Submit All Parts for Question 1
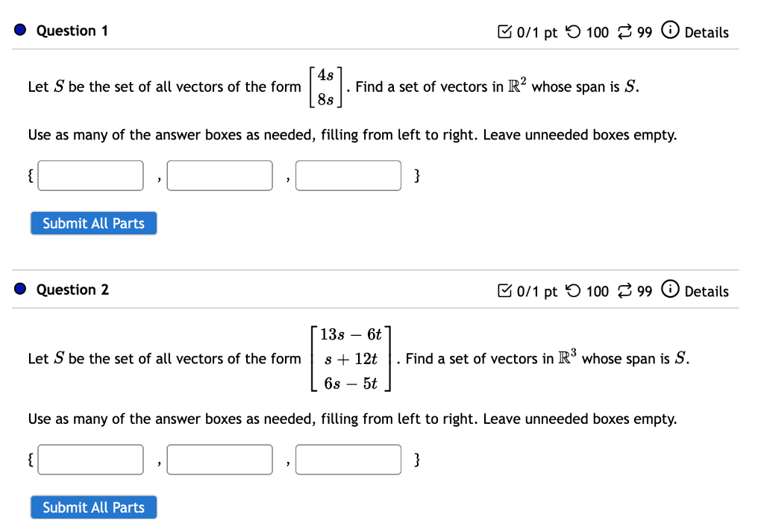The image size is (764, 532). [x=93, y=223]
